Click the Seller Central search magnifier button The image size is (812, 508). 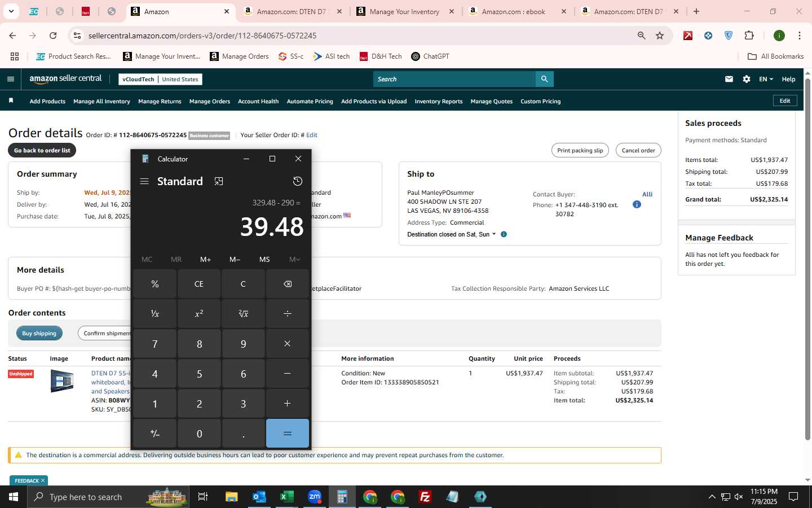tap(544, 79)
